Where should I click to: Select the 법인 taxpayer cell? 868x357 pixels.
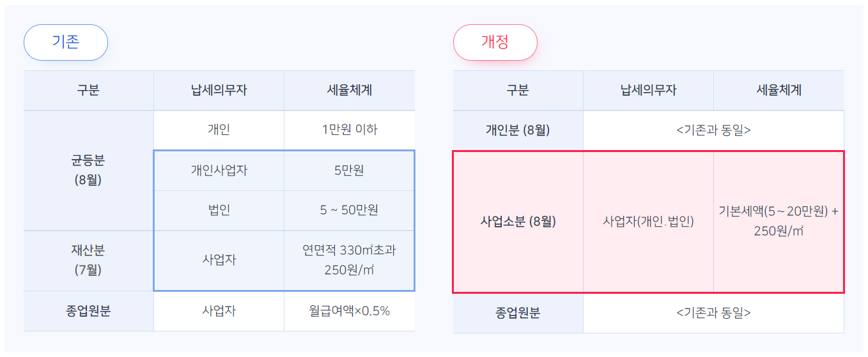pyautogui.click(x=219, y=210)
